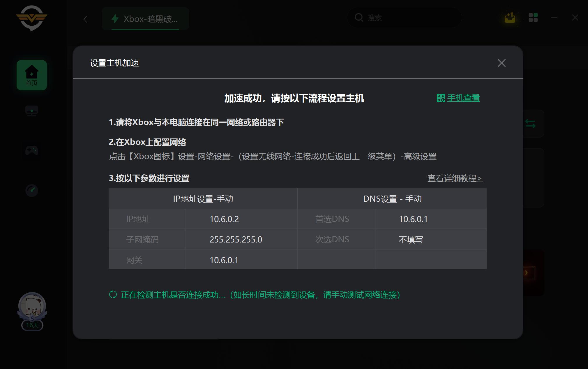Close the 设置主机加速 dialog

click(501, 63)
